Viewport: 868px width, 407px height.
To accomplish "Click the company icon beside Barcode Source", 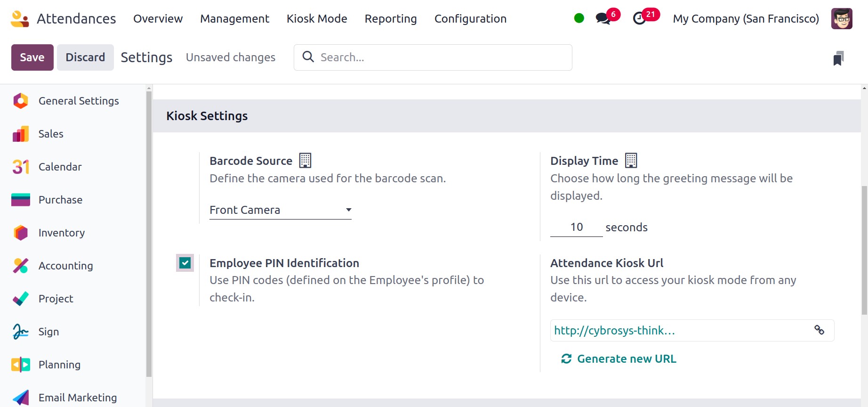I will pyautogui.click(x=305, y=161).
